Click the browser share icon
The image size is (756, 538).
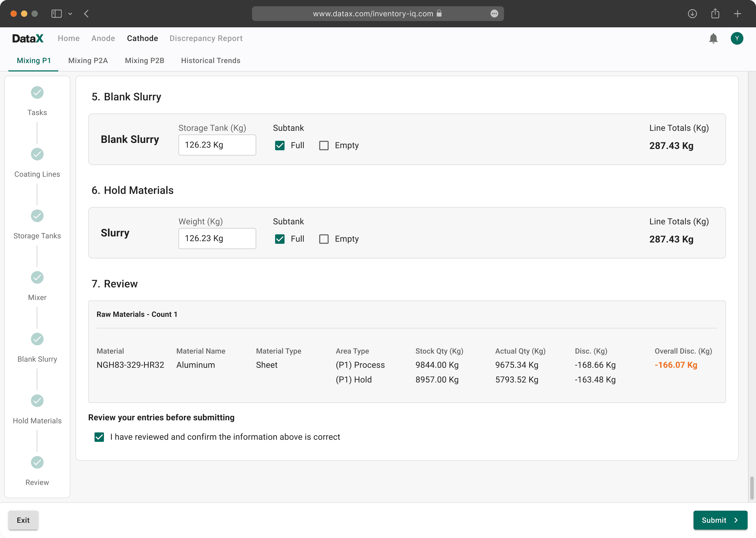coord(715,14)
